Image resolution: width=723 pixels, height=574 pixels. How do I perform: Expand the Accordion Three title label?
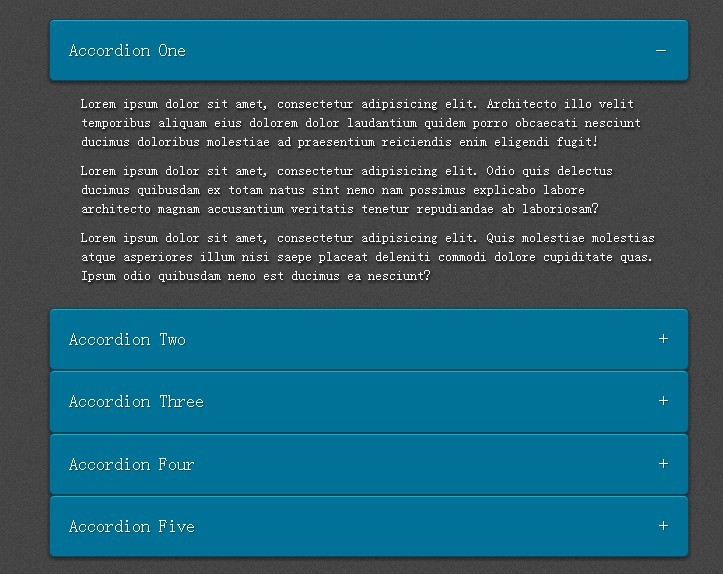coord(136,402)
